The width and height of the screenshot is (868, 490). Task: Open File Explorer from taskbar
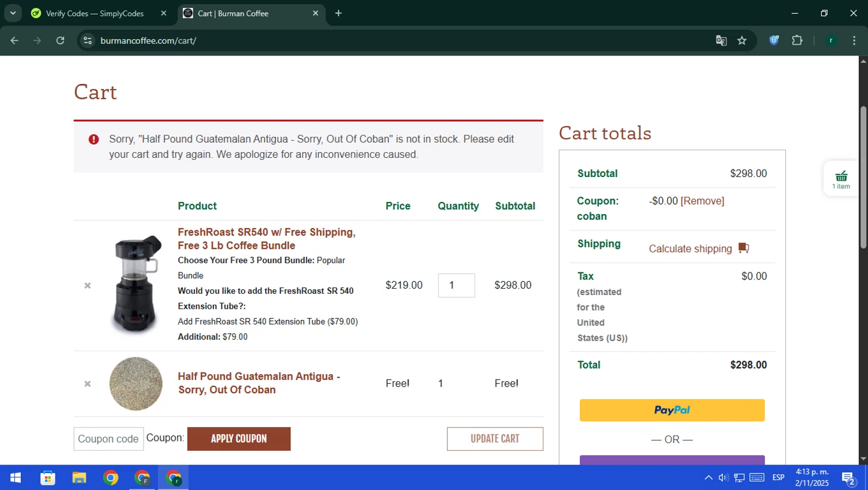[79, 478]
